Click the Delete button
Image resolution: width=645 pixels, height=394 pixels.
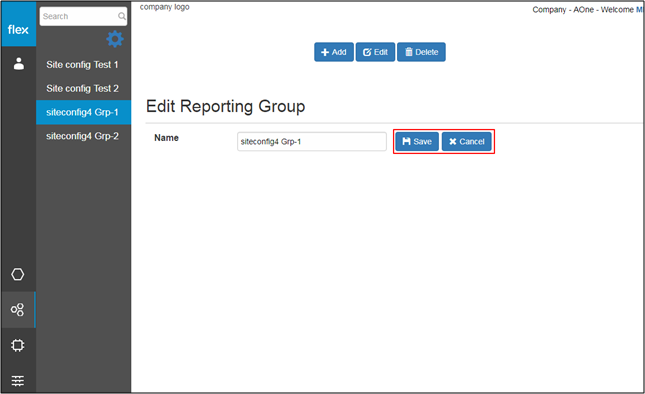(x=421, y=52)
